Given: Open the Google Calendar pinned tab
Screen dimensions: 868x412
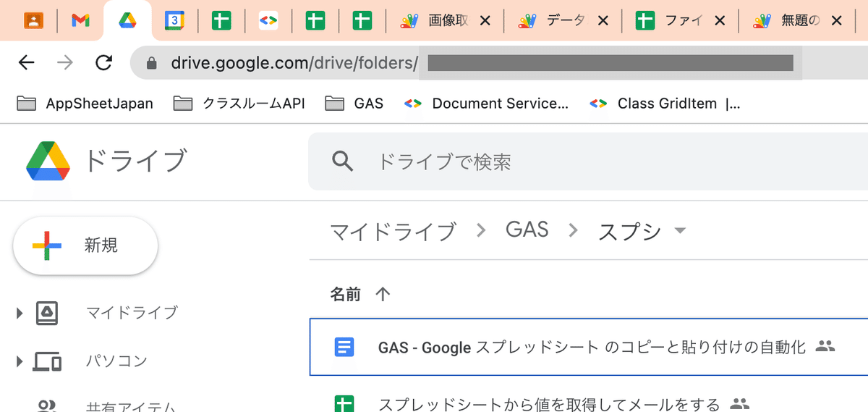Looking at the screenshot, I should (x=174, y=21).
